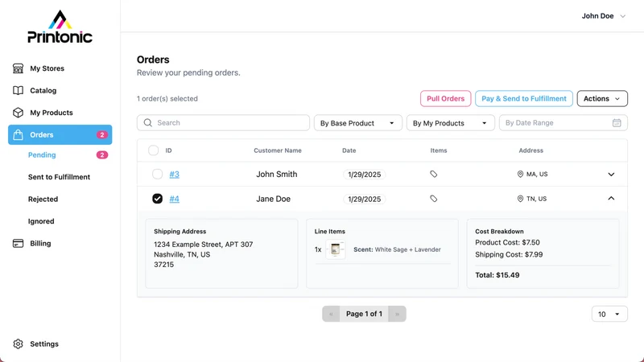
Task: Click the Total: $15.49 text
Action: [497, 275]
